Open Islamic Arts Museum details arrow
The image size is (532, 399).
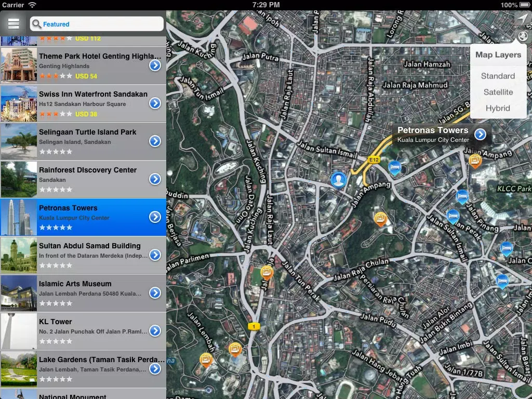155,293
